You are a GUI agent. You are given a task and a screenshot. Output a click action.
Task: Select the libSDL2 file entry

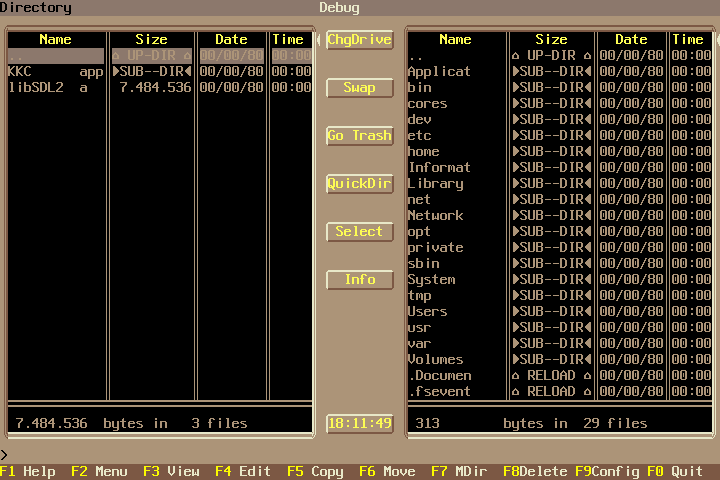tap(55, 88)
